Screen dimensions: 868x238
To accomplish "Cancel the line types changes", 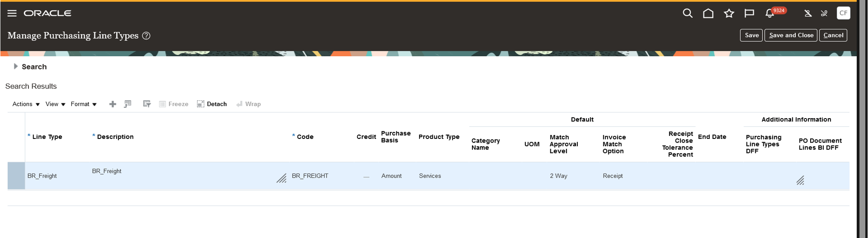I will click(x=833, y=35).
